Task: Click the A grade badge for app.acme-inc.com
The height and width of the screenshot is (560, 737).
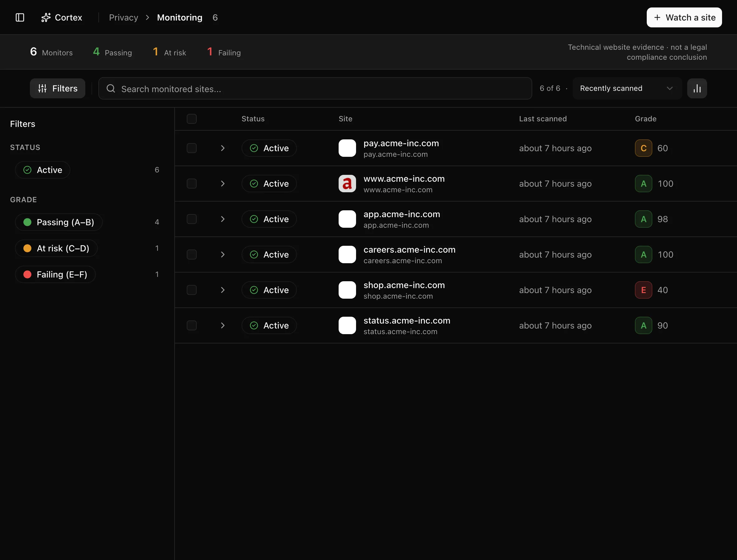Action: 643,219
